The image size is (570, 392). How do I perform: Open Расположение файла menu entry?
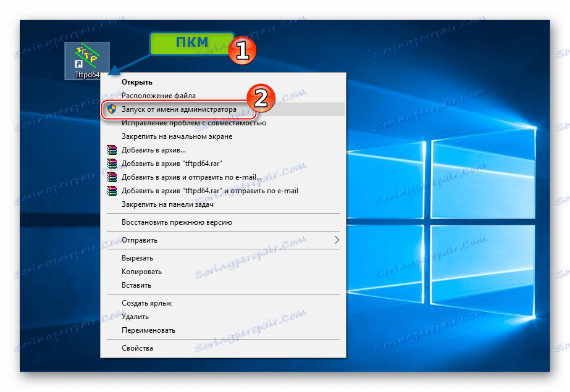pos(223,96)
